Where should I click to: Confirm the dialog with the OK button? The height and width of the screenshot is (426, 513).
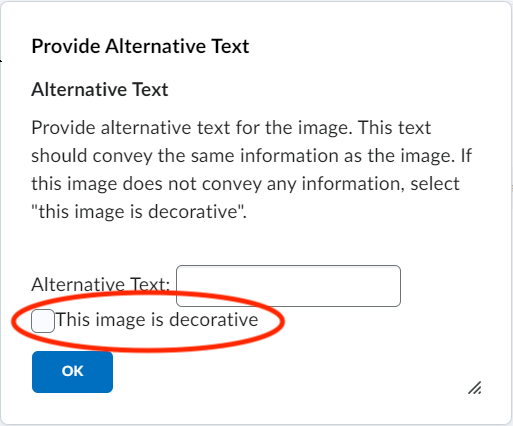click(72, 372)
